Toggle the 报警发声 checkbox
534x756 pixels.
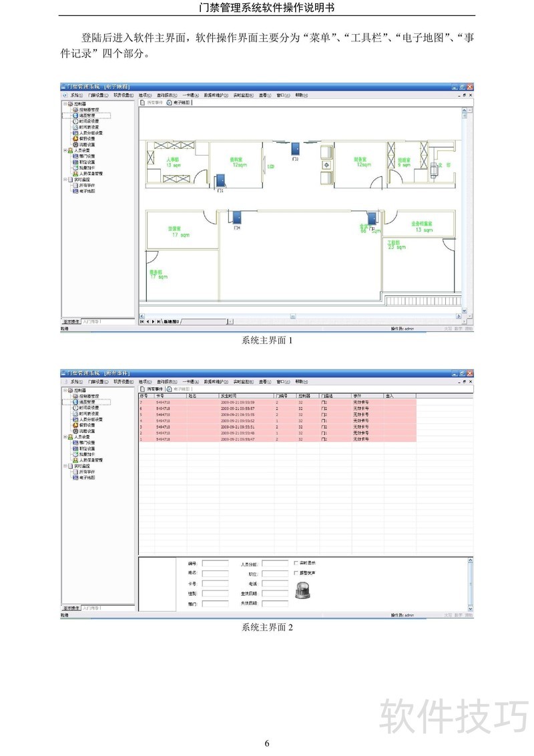(296, 573)
